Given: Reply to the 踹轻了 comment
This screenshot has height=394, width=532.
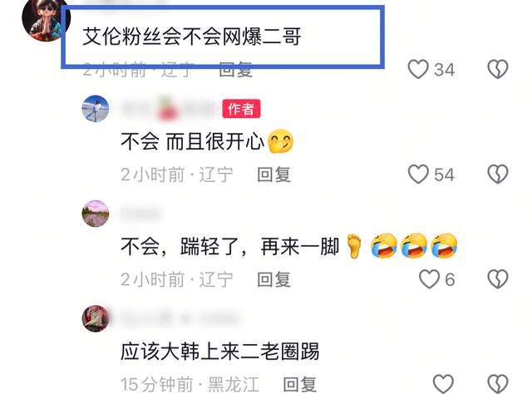Looking at the screenshot, I should [273, 279].
